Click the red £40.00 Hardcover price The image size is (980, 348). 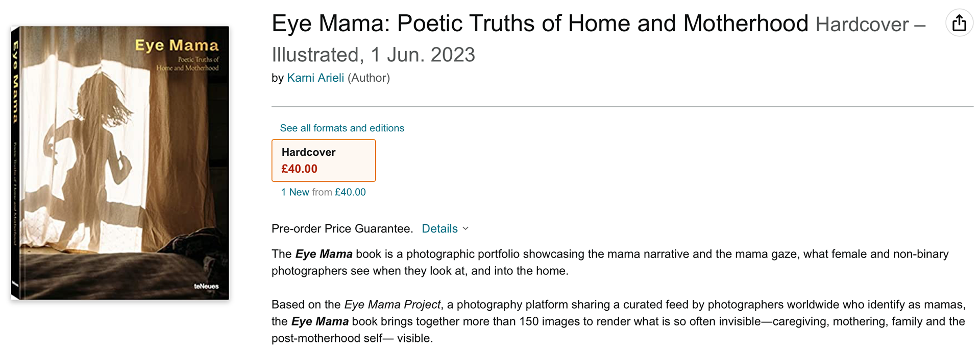(x=300, y=169)
